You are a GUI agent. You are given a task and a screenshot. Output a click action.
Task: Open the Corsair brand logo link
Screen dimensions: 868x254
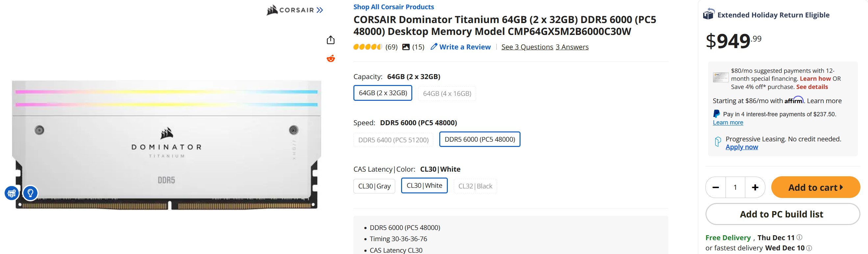tap(294, 10)
